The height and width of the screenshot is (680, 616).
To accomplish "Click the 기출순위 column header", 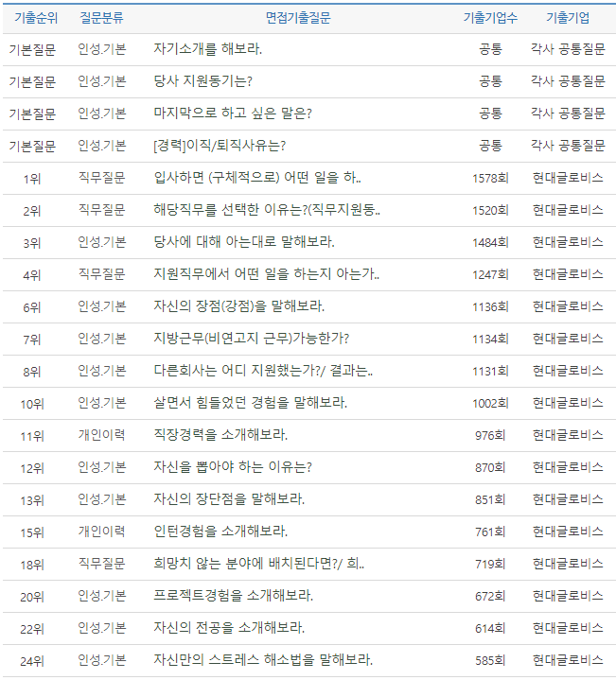I will [x=36, y=18].
